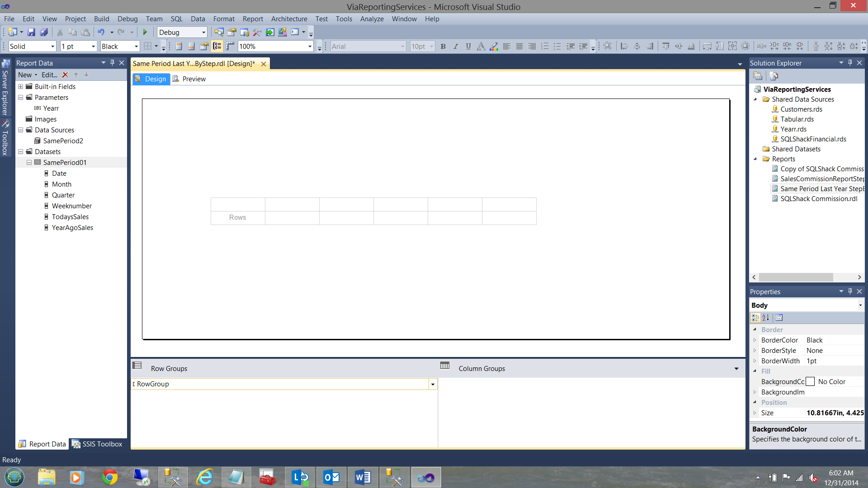The height and width of the screenshot is (488, 868).
Task: Open the Word taskbar icon
Action: (x=363, y=477)
